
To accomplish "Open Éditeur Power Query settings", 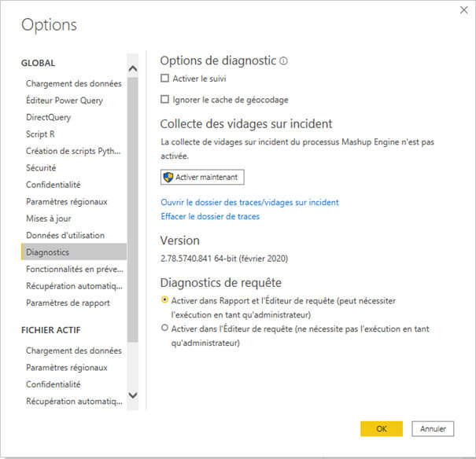I will (x=73, y=101).
